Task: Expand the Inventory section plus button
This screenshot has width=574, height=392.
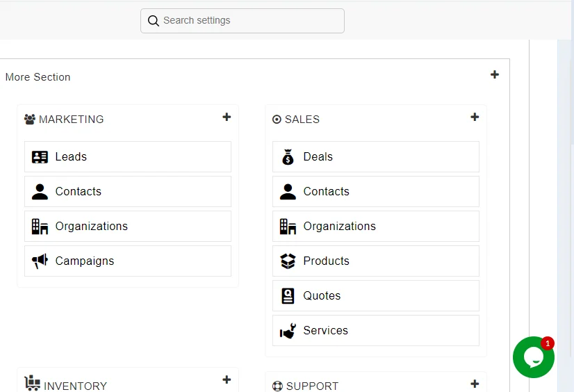Action: (x=227, y=379)
